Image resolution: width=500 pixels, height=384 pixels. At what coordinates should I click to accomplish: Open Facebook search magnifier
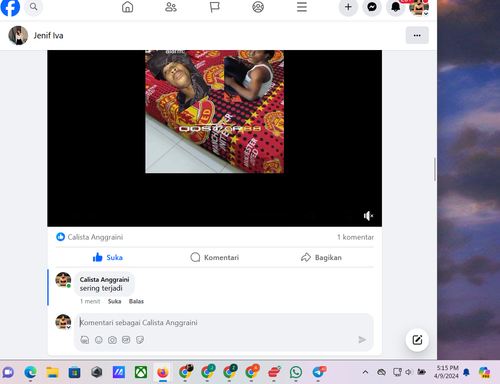pos(34,7)
